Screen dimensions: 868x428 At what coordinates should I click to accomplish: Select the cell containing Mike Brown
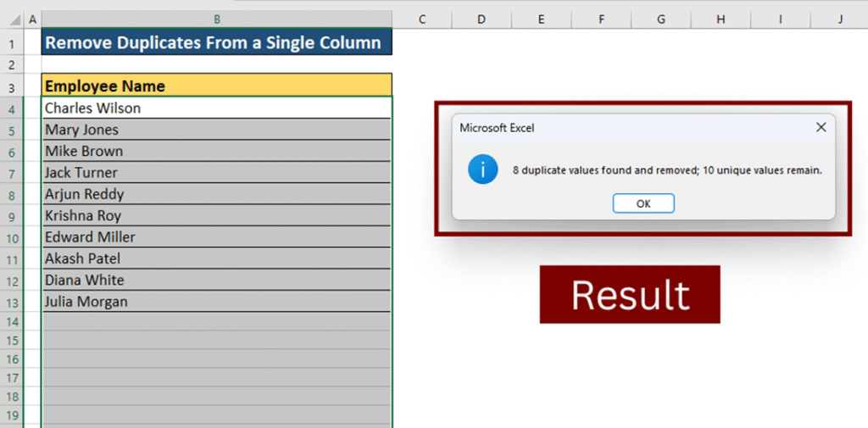coord(217,151)
